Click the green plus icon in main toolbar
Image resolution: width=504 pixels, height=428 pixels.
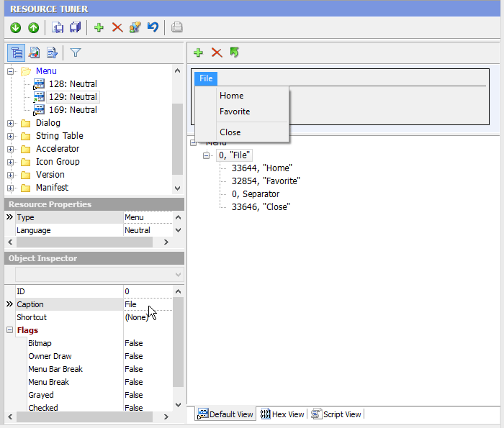coord(99,27)
